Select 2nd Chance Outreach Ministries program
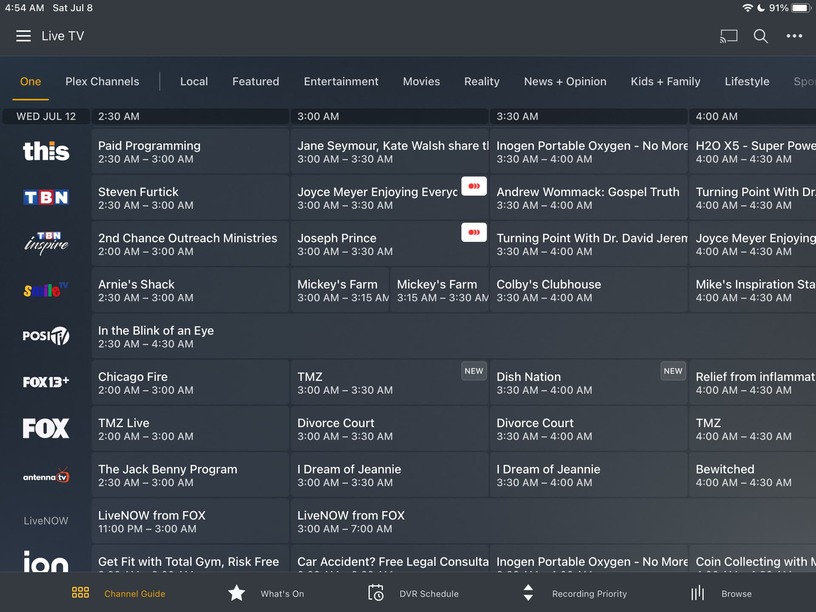The height and width of the screenshot is (612, 816). point(190,244)
